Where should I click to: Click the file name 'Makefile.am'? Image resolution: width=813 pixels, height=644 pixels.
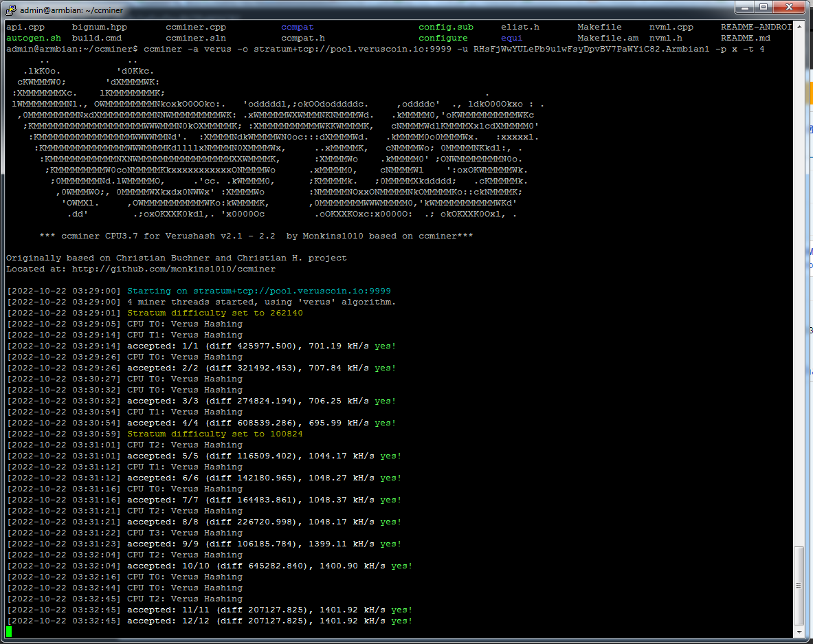608,38
